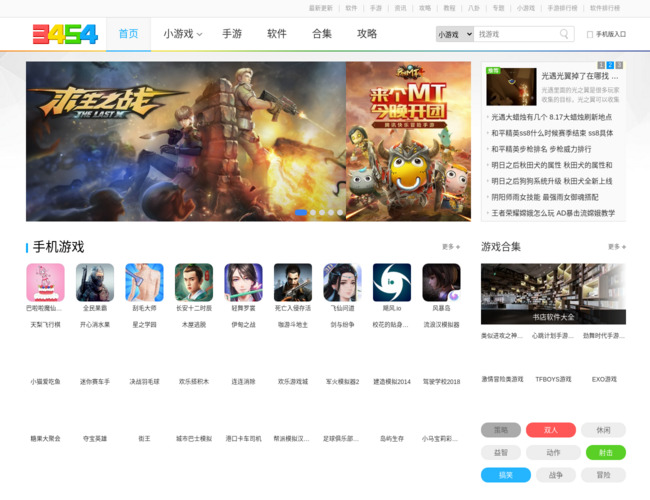The width and height of the screenshot is (650, 500).
Task: Click the 3454 site logo
Action: [x=65, y=34]
